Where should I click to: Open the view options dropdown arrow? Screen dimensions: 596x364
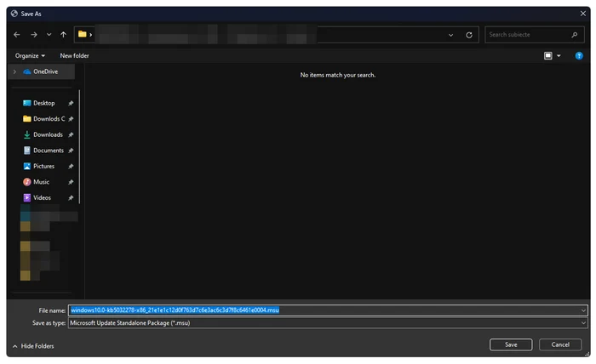point(559,56)
